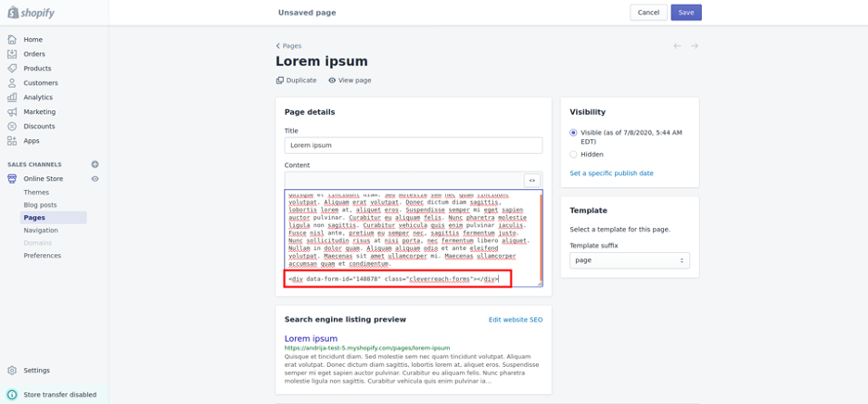View Online Store via eye icon
The image size is (868, 404).
click(x=95, y=179)
